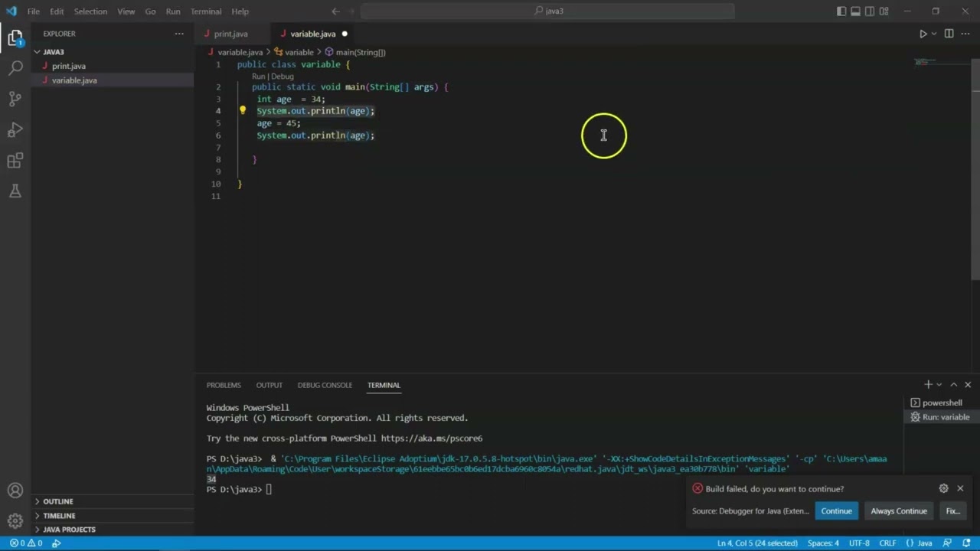Click CRLF line ending status
The image size is (980, 551).
887,543
